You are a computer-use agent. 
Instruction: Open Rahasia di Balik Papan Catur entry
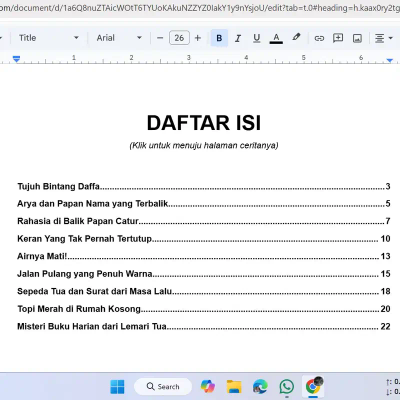coord(204,221)
